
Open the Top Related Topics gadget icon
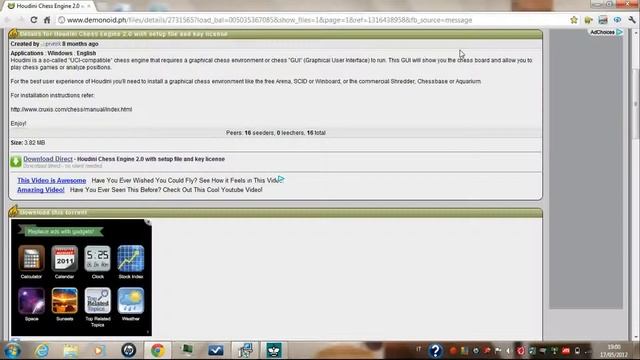tap(98, 301)
